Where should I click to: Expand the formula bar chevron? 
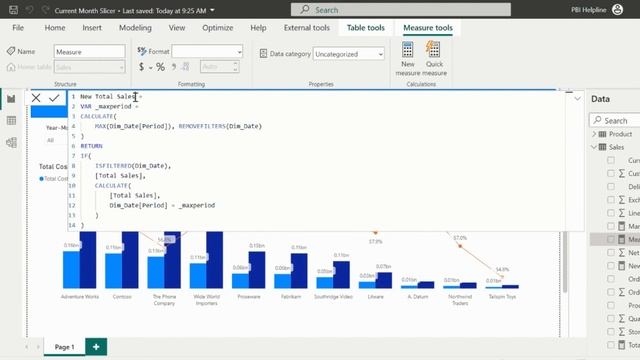click(577, 98)
